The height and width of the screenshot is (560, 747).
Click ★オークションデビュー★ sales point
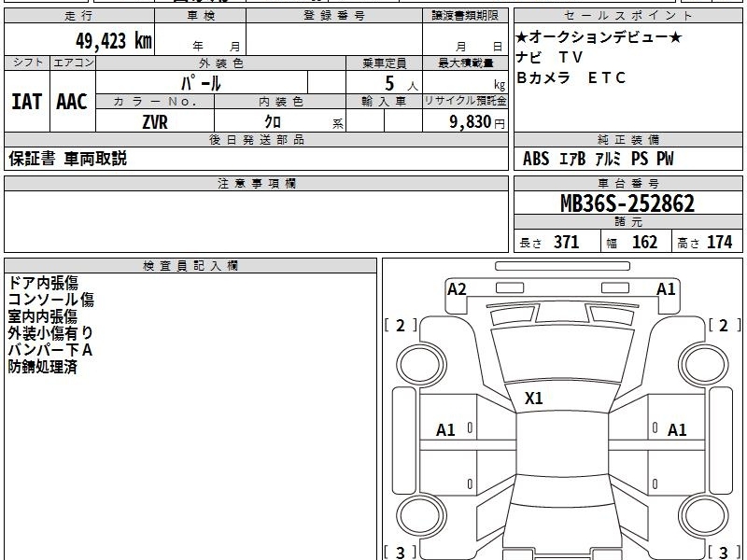point(599,36)
